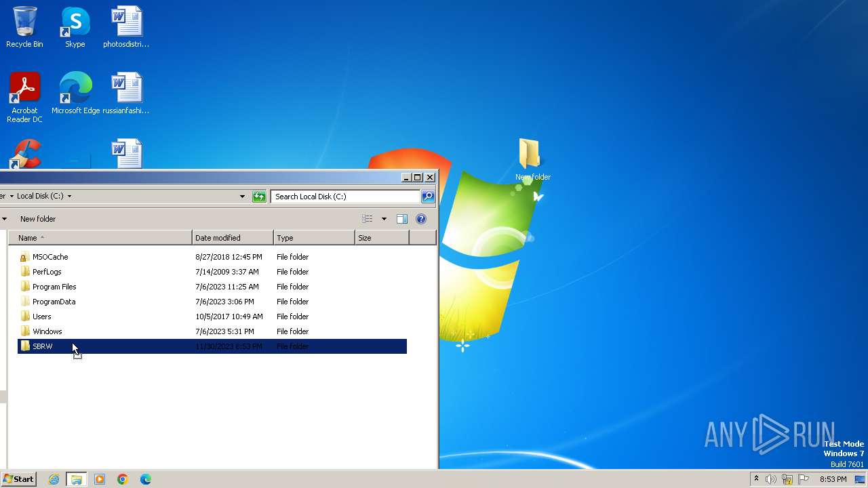
Task: Expand the Local Disk (C:) breadcrumb arrow
Action: pyautogui.click(x=69, y=196)
